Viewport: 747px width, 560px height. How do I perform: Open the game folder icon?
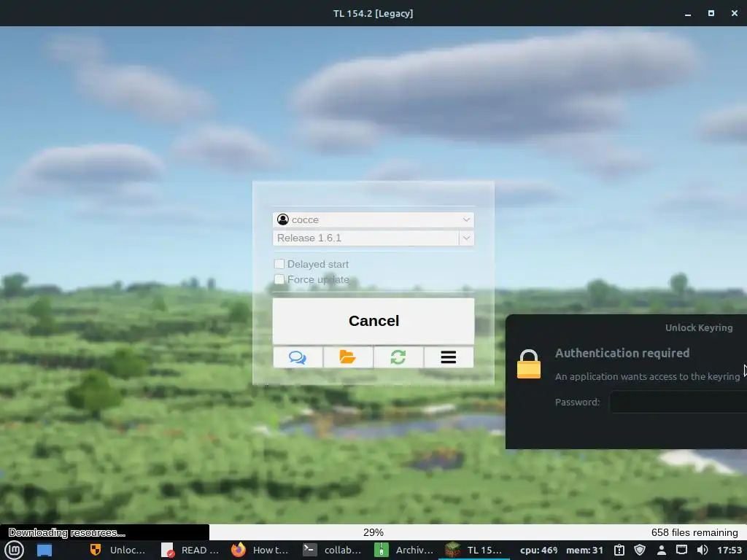(x=348, y=357)
